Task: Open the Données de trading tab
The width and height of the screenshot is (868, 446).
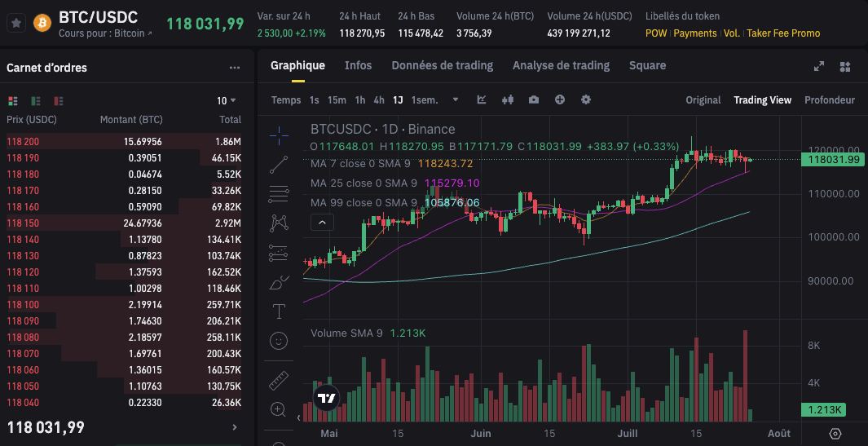Action: pyautogui.click(x=443, y=65)
